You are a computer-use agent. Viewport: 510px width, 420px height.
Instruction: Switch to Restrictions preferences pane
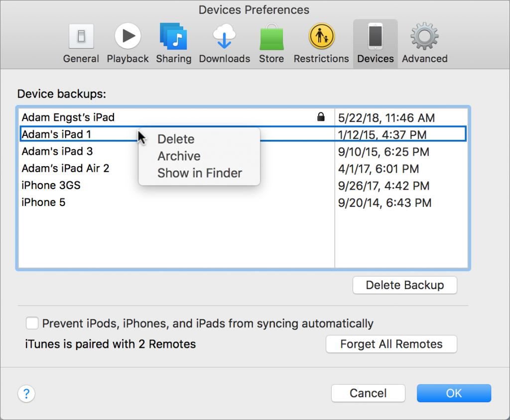(x=321, y=43)
